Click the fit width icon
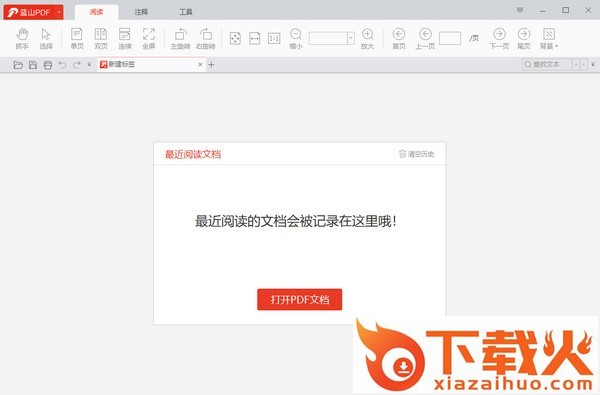 254,38
